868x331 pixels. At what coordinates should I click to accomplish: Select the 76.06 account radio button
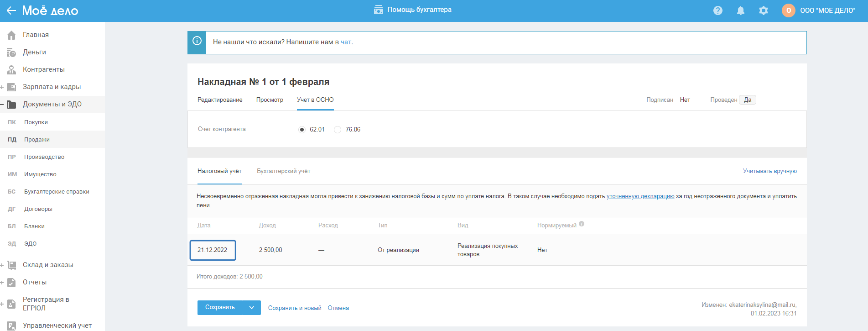(x=338, y=130)
